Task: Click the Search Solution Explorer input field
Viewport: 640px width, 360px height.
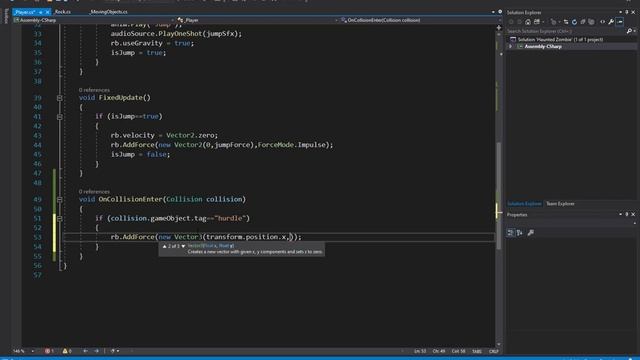Action: [566, 31]
